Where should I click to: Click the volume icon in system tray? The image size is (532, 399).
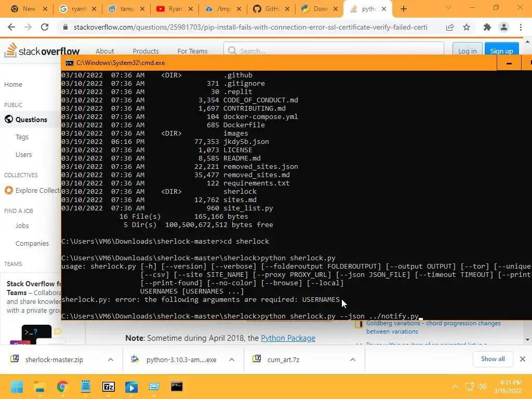482,387
